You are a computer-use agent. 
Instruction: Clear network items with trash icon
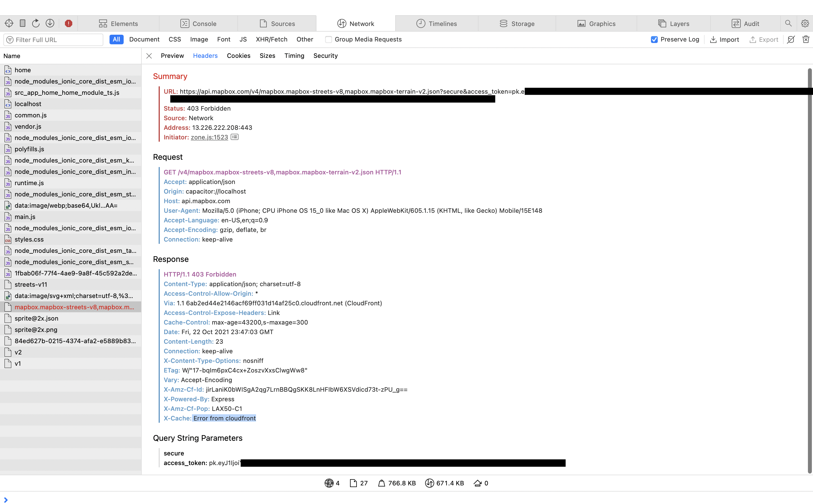tap(806, 39)
